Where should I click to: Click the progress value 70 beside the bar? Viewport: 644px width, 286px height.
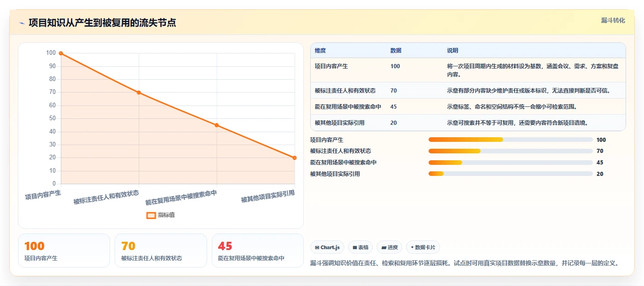coord(600,151)
